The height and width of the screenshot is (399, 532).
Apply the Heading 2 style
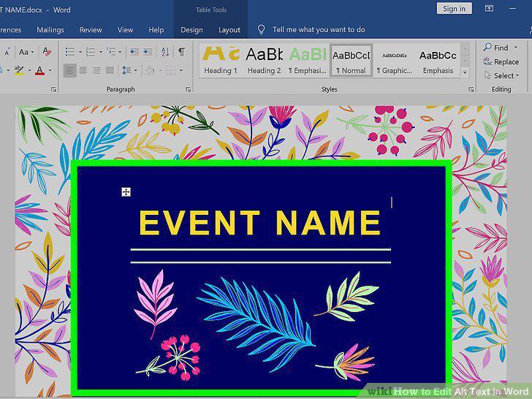(x=264, y=61)
